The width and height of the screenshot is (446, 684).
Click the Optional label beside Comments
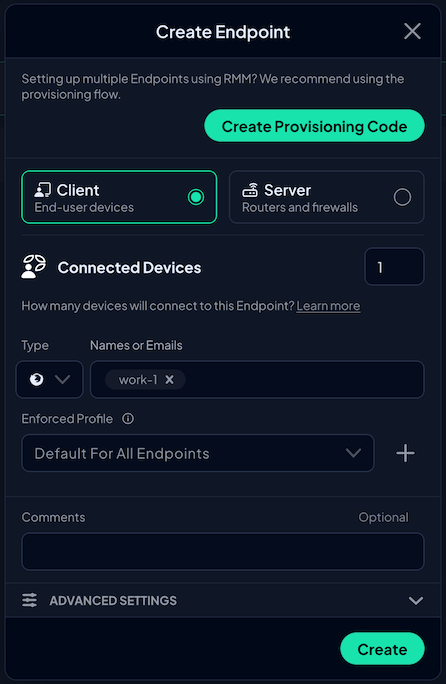coord(383,517)
